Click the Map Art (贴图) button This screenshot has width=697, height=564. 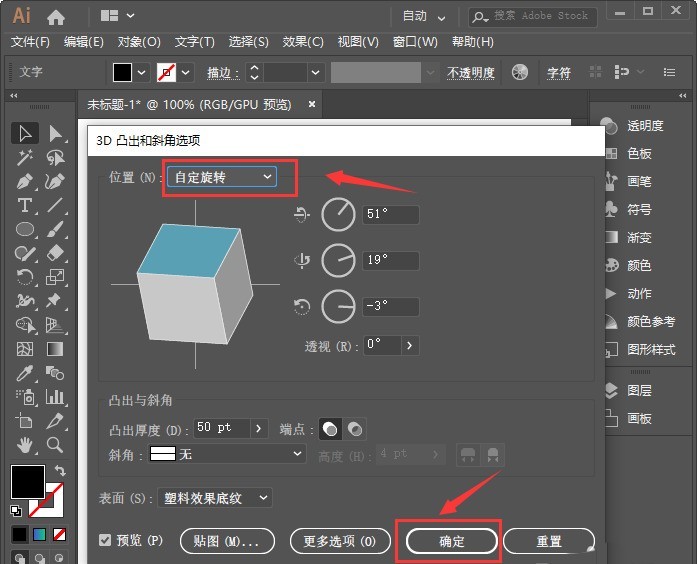(x=227, y=541)
